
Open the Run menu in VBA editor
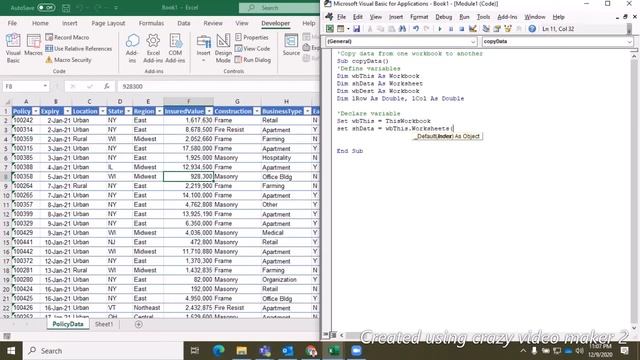click(464, 17)
